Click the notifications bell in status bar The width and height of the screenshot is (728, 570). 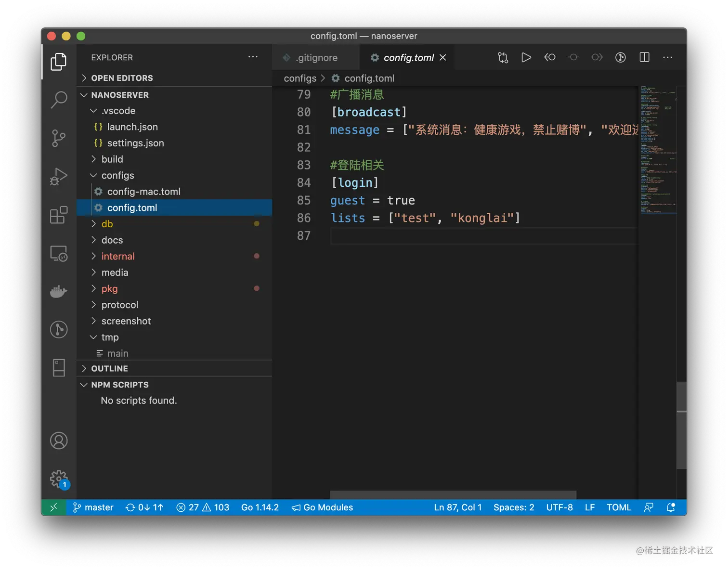tap(671, 507)
